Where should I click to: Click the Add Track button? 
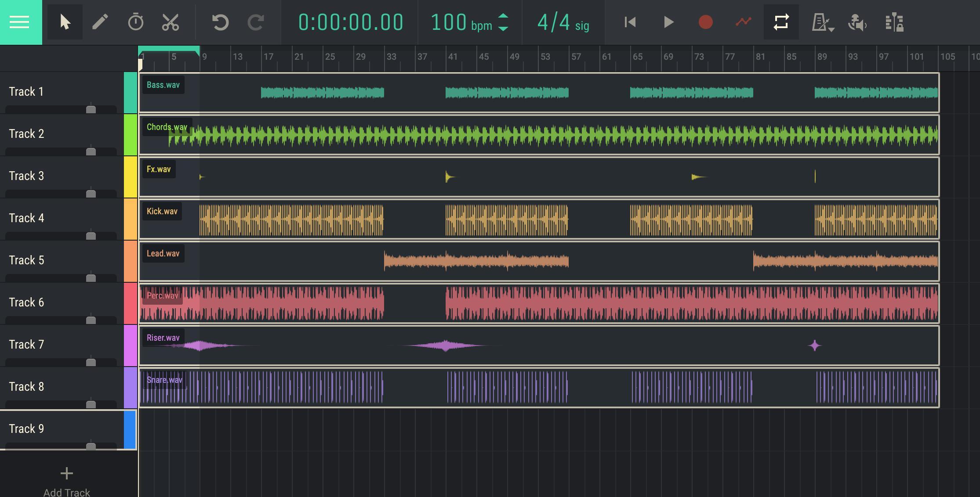pos(67,479)
